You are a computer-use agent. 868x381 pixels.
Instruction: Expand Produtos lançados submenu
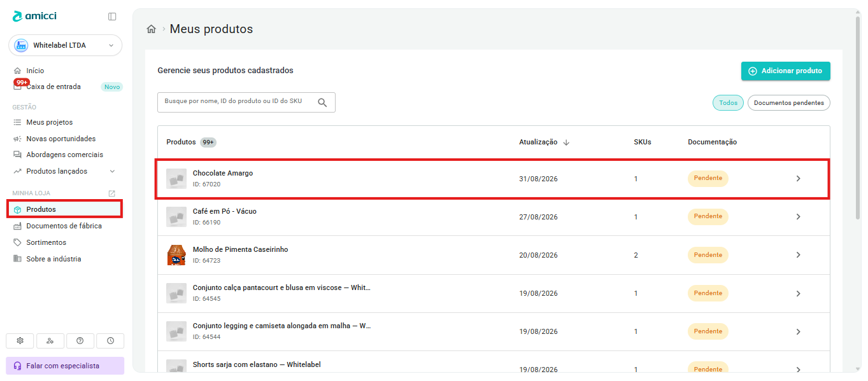113,172
